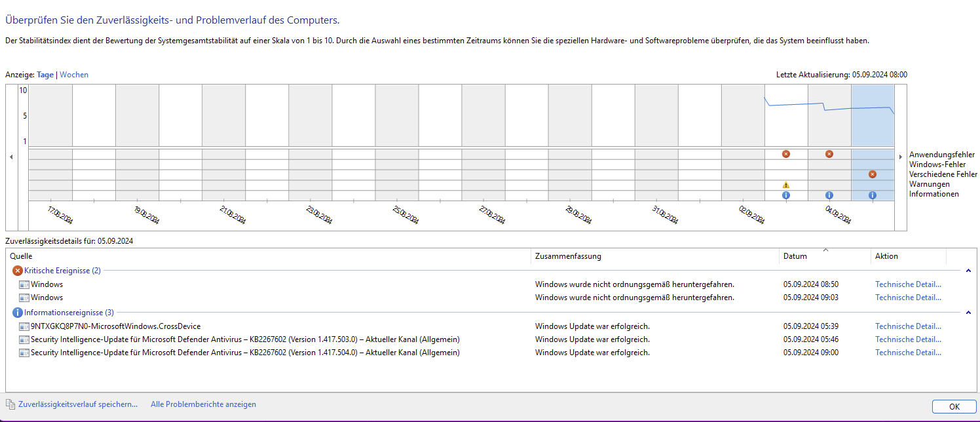This screenshot has height=422, width=980.
Task: Open Technische Details for the 09:00 Defender update
Action: (x=908, y=353)
